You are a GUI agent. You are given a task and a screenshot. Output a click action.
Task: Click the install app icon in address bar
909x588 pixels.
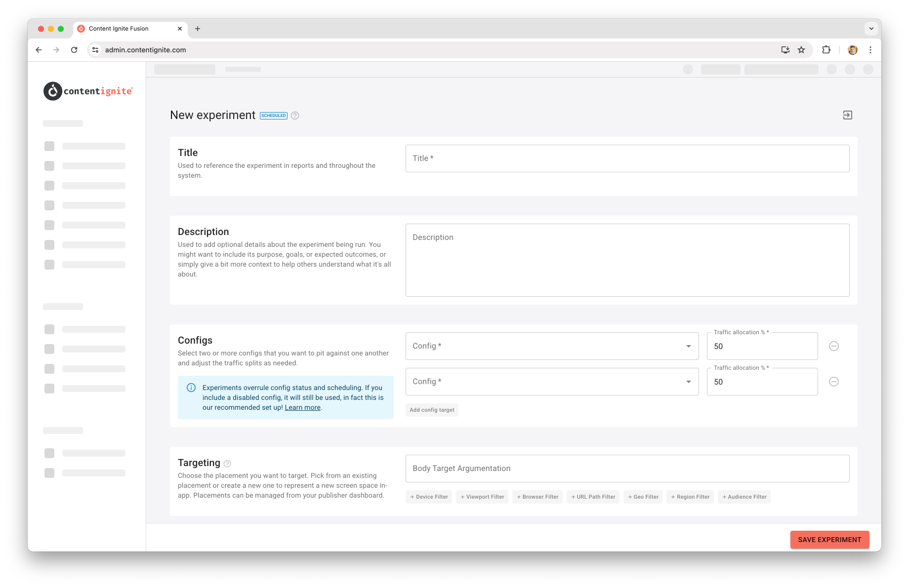(x=785, y=50)
